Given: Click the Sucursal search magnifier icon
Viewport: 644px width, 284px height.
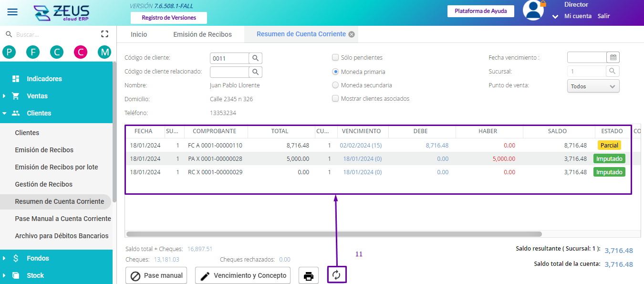Looking at the screenshot, I should click(613, 71).
